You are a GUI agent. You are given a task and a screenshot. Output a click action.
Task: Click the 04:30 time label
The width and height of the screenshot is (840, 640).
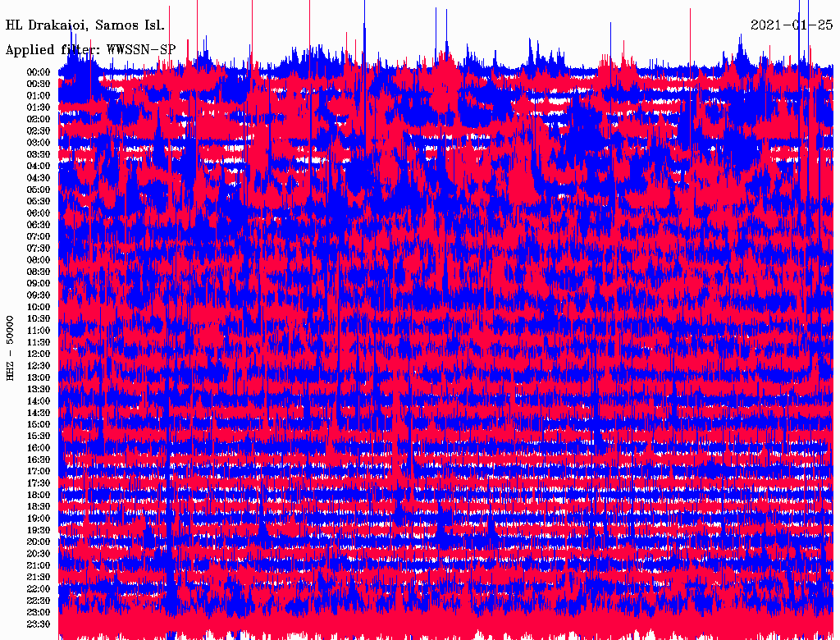39,177
